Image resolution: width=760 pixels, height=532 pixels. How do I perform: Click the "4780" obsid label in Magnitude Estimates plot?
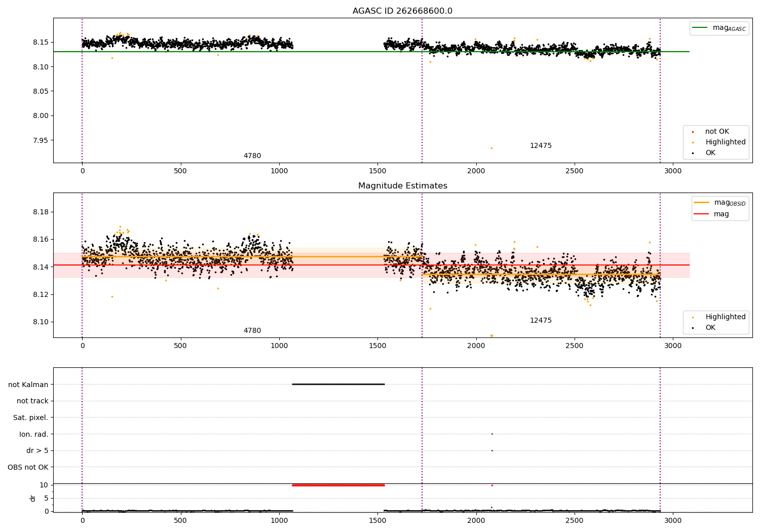click(252, 331)
